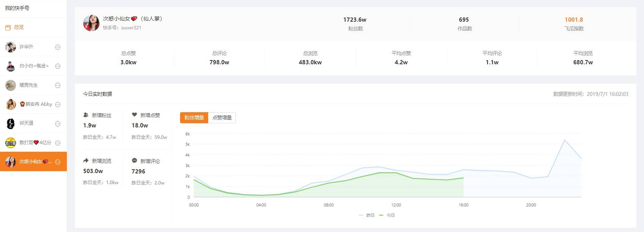This screenshot has width=644, height=232.
Task: Click the 新增评论 speech bubble icon
Action: (x=134, y=161)
